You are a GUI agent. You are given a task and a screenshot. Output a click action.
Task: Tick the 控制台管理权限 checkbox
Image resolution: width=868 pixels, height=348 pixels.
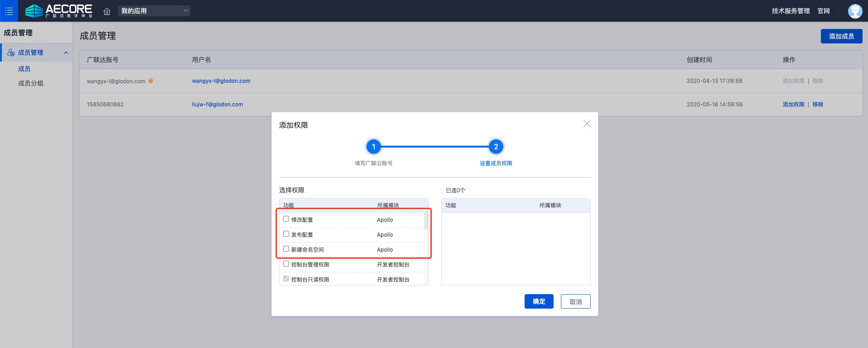point(286,264)
